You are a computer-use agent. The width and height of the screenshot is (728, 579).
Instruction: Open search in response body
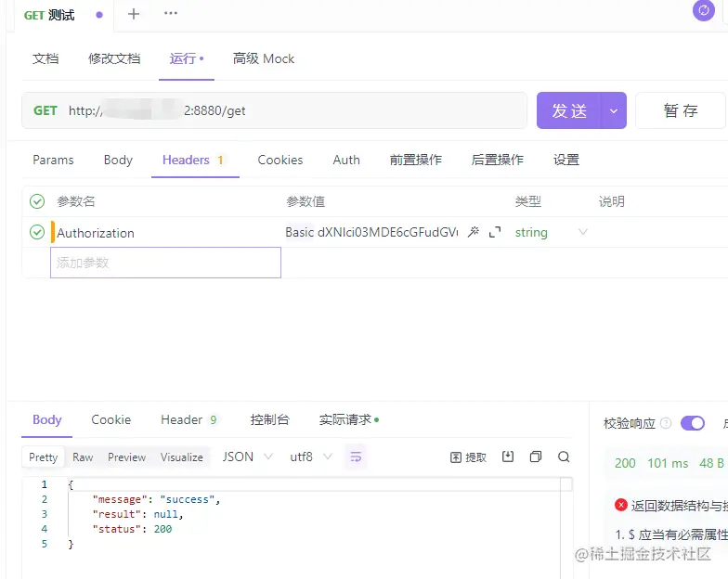pos(564,457)
